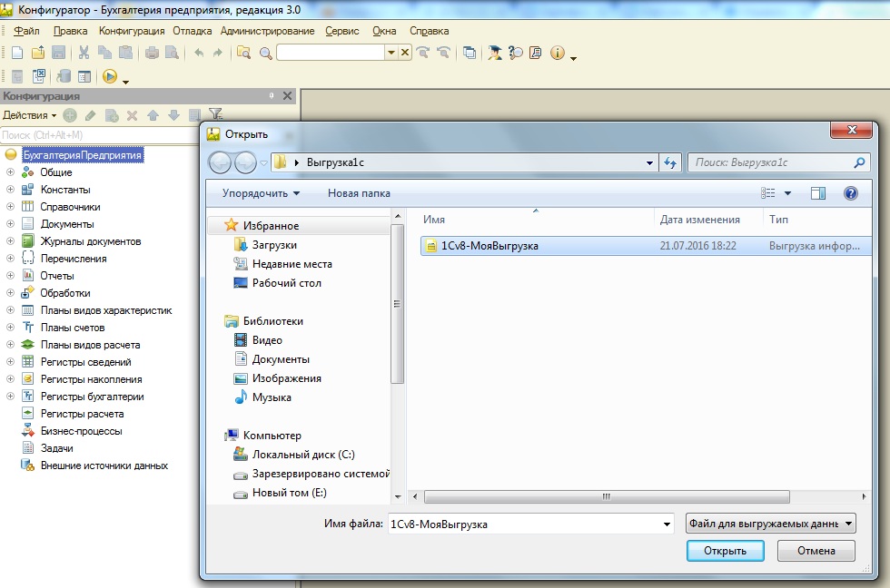Expand the Регистры сведений tree node
This screenshot has width=890, height=588.
pyautogui.click(x=10, y=361)
